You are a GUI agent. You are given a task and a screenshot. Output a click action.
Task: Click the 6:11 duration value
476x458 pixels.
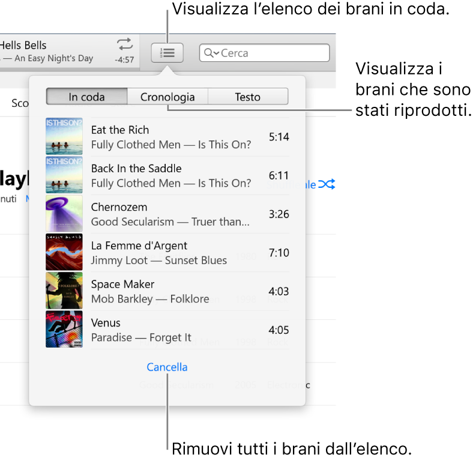click(279, 175)
